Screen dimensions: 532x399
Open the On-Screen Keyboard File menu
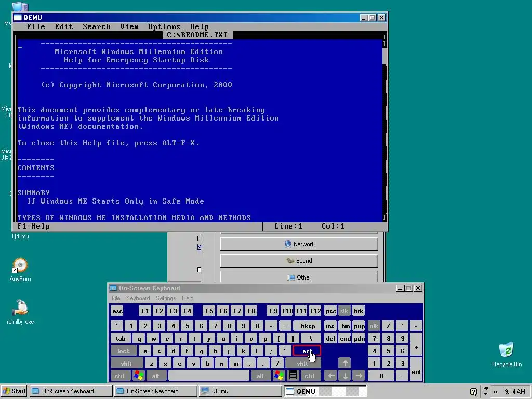tap(116, 298)
